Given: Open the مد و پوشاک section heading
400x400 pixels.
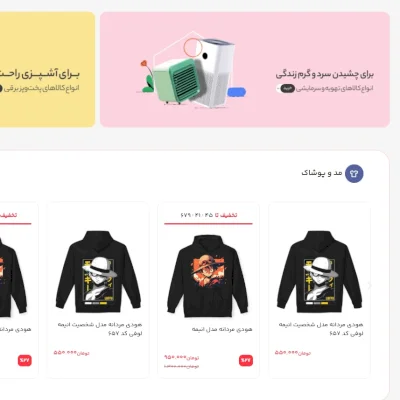Looking at the screenshot, I should (x=322, y=173).
